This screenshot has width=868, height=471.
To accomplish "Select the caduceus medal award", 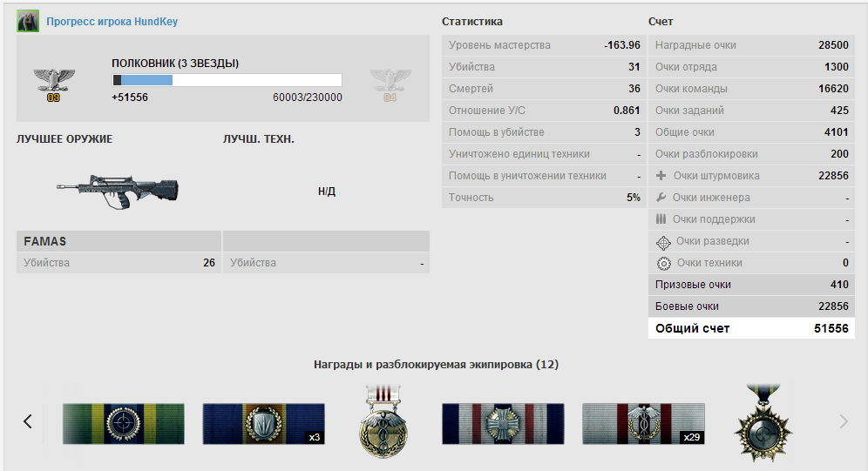I will tap(383, 421).
